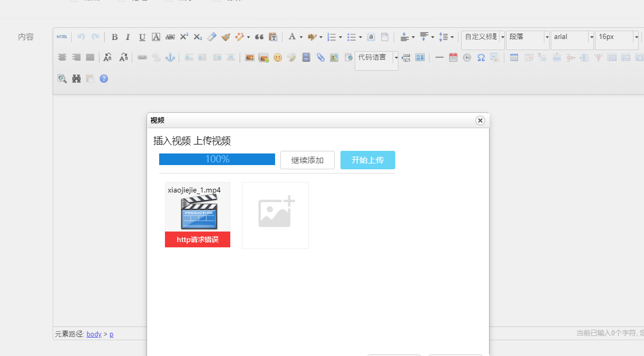Screen dimensions: 644x356
Task: Activate the format painter brush
Action: coord(226,37)
